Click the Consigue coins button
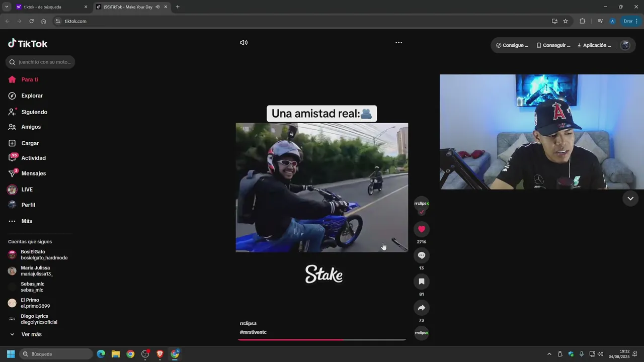This screenshot has width=644, height=362. [x=512, y=45]
